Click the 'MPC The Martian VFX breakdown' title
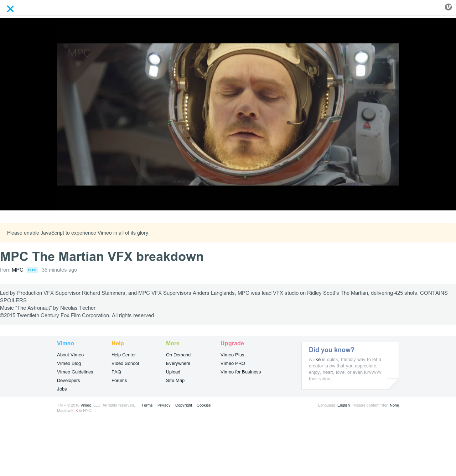Screen dimensions: 456x476 click(x=102, y=257)
